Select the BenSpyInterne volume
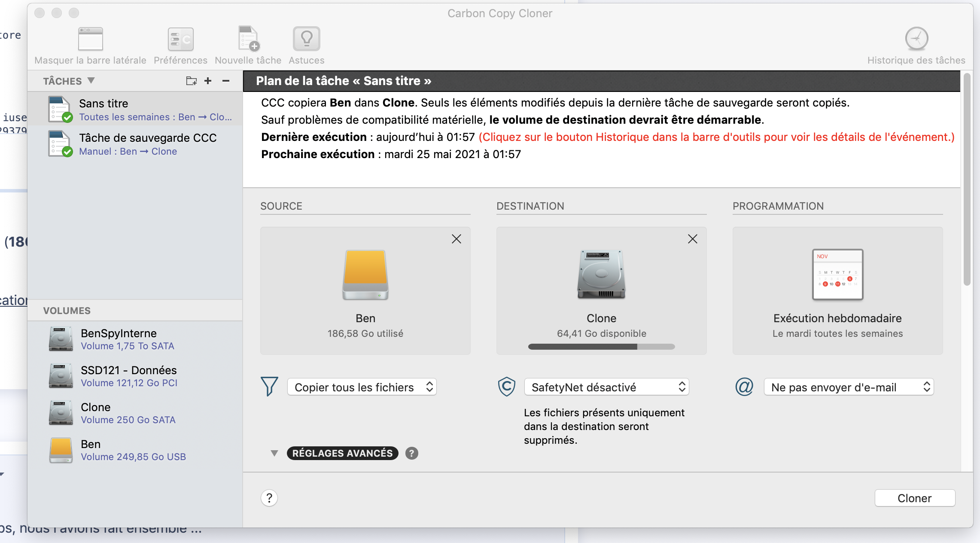Image resolution: width=980 pixels, height=543 pixels. (135, 339)
